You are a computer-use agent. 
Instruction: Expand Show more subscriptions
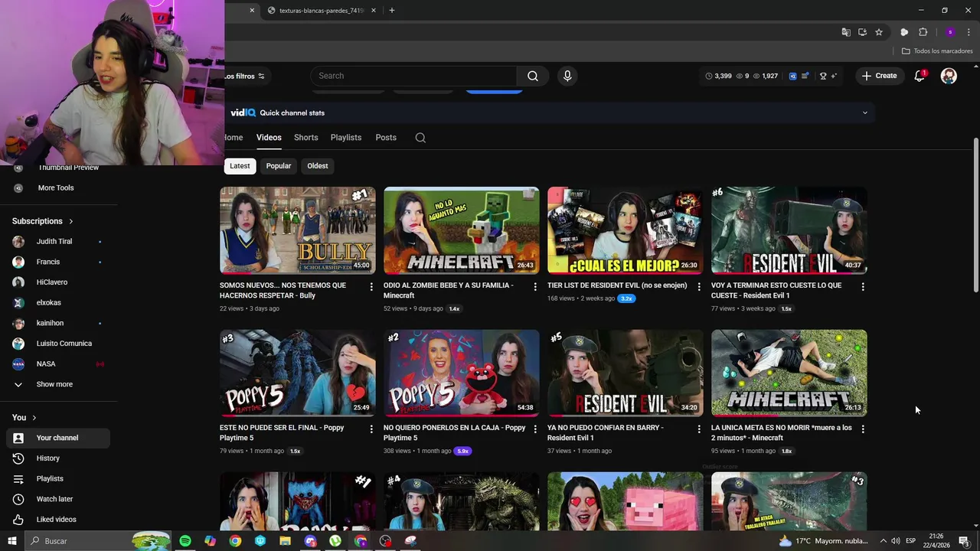[54, 384]
